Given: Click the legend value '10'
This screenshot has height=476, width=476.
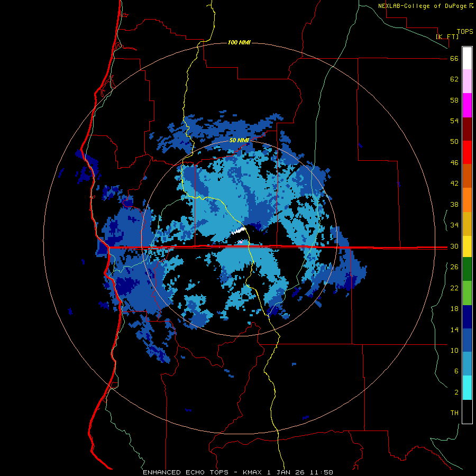Looking at the screenshot, I should pos(454,350).
